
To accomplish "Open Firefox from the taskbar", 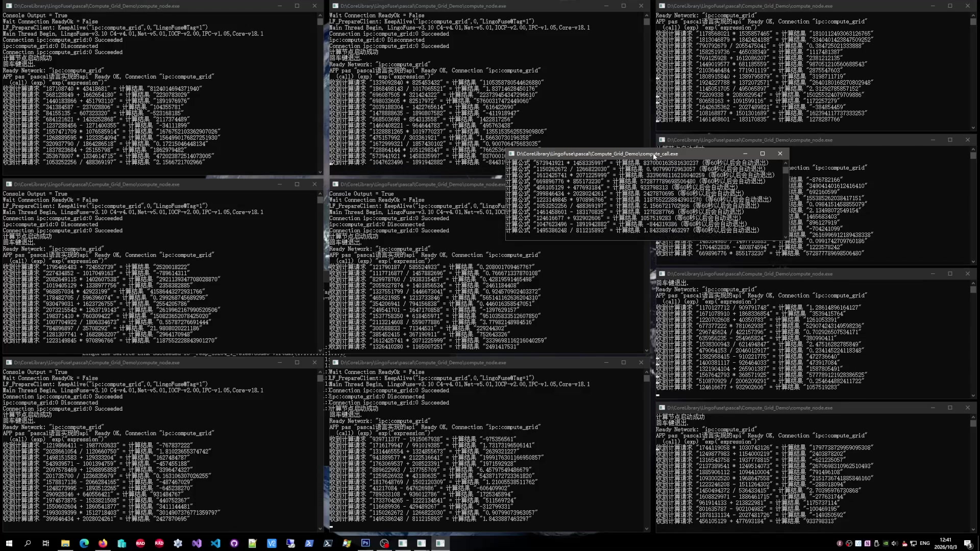I will [103, 543].
